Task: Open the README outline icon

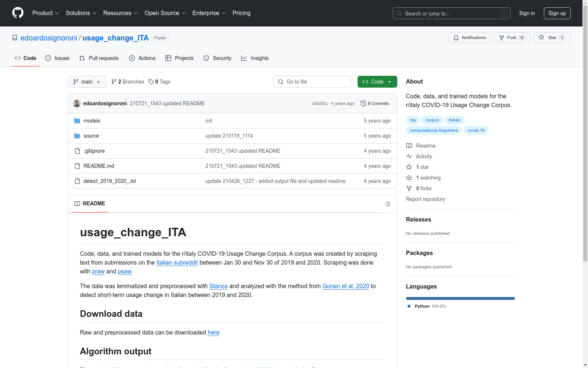Action: [x=388, y=204]
